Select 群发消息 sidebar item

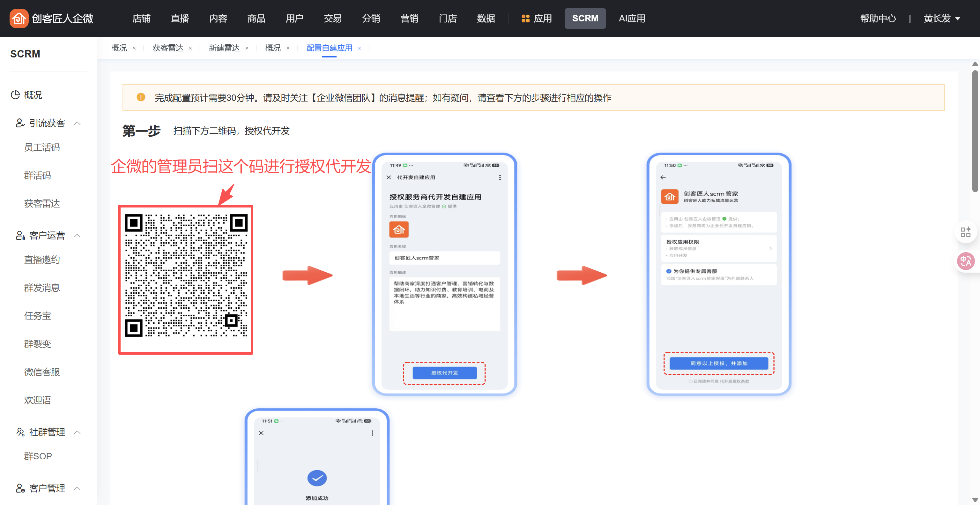point(42,288)
